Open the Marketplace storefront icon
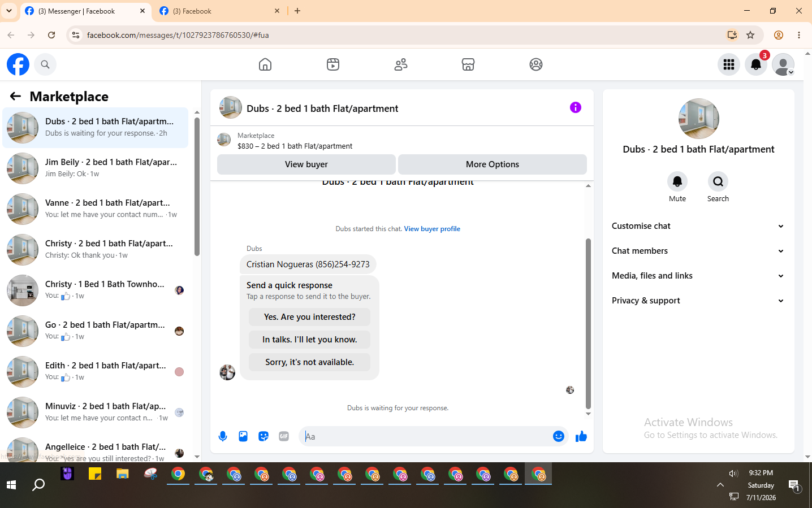This screenshot has width=812, height=508. click(x=468, y=64)
